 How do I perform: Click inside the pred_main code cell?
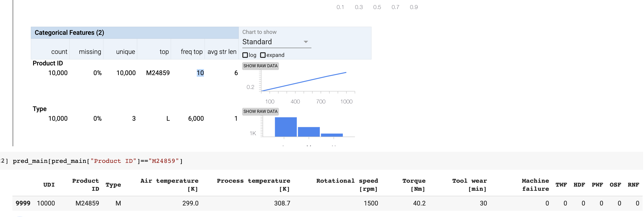[x=98, y=161]
